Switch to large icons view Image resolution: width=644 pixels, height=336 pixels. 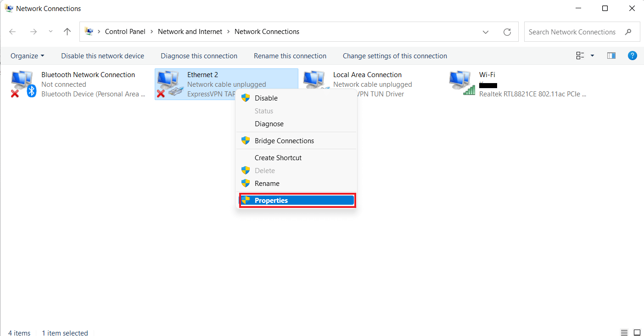click(637, 332)
